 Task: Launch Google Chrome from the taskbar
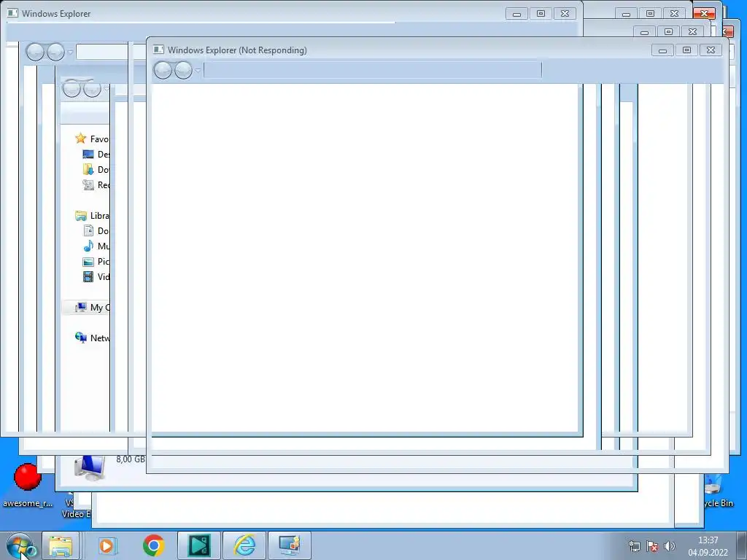[x=153, y=545]
